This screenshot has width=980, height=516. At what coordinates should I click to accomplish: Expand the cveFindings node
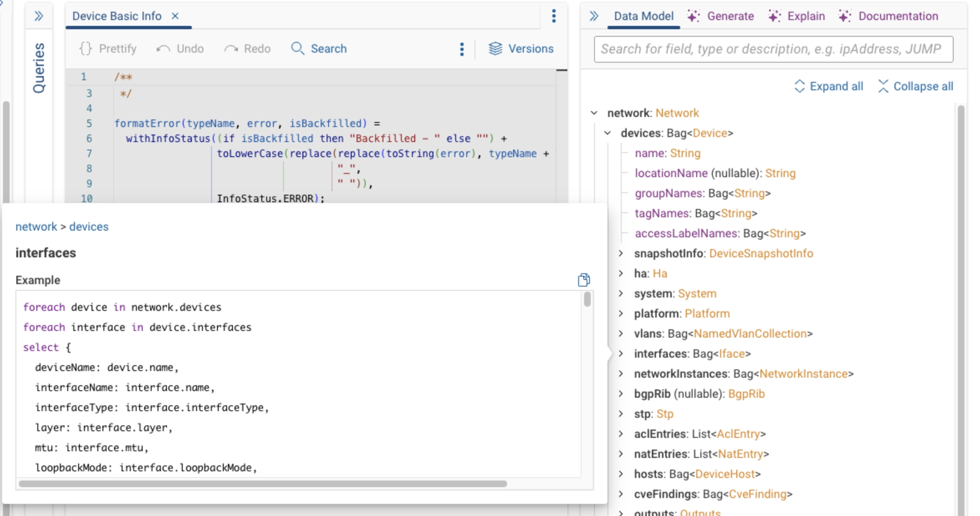621,494
